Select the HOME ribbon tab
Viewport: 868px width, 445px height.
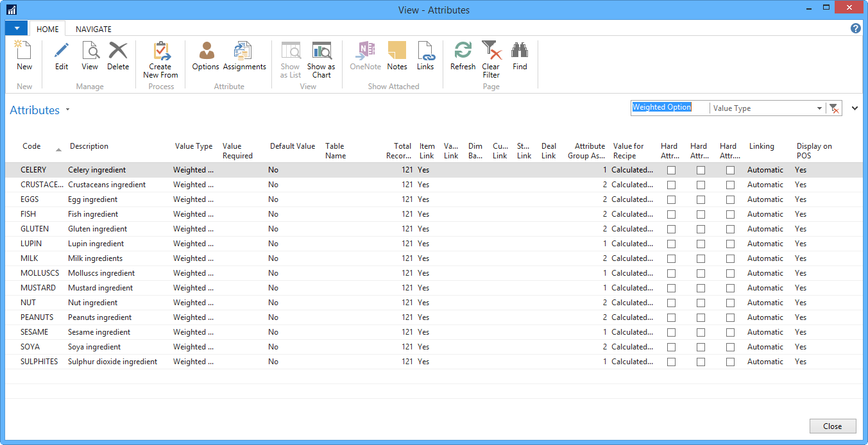(47, 29)
